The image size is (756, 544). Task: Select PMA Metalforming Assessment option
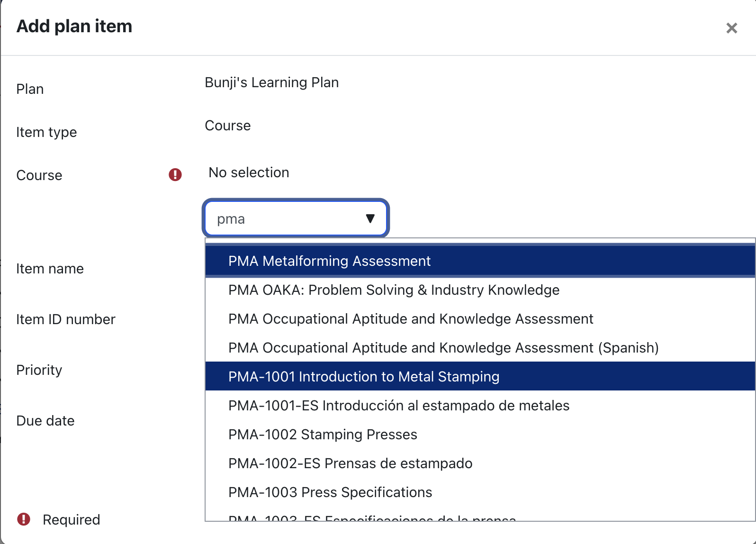[x=329, y=261]
